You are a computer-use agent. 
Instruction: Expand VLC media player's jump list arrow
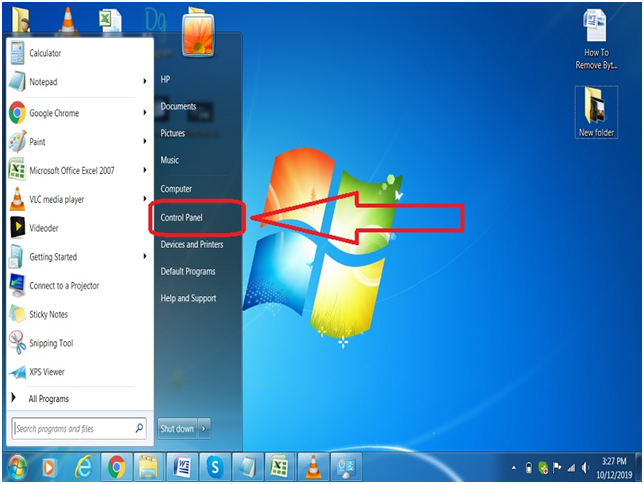(145, 198)
